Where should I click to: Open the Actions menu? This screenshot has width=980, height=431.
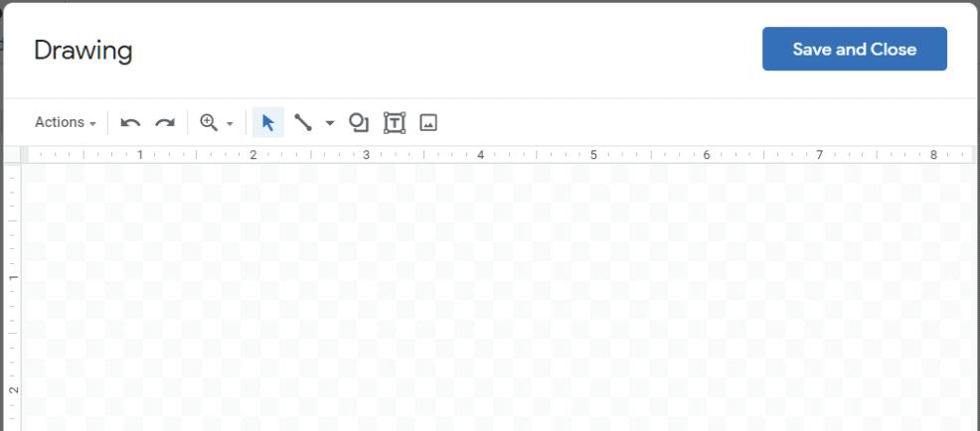65,122
